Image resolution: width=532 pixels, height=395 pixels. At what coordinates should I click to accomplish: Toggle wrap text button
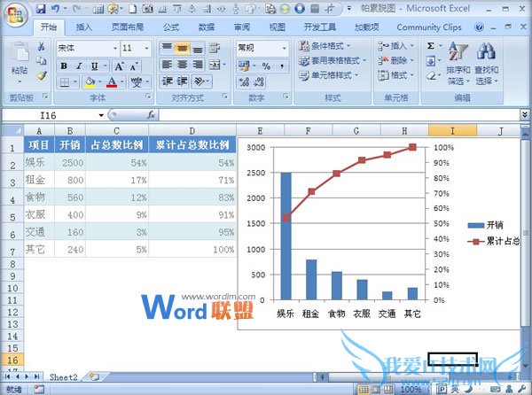point(215,48)
